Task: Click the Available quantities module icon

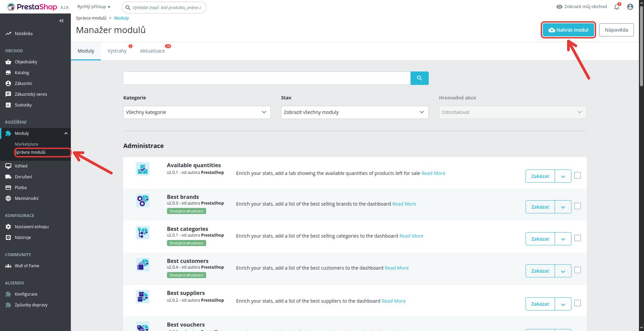Action: pos(143,169)
